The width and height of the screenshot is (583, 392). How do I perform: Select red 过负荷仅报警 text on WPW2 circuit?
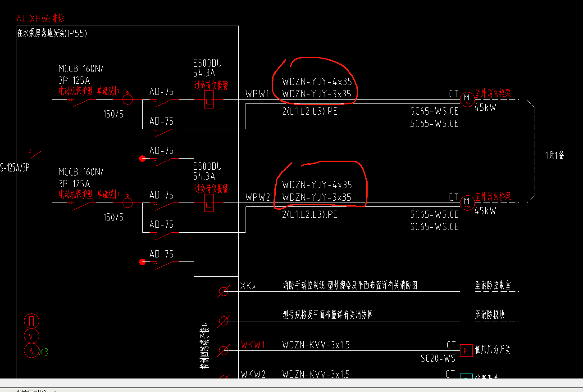click(x=211, y=188)
